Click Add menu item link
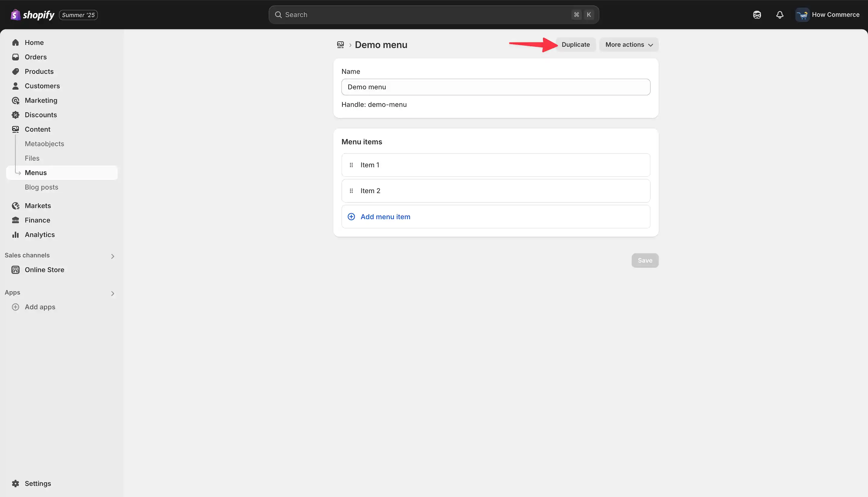 point(385,217)
